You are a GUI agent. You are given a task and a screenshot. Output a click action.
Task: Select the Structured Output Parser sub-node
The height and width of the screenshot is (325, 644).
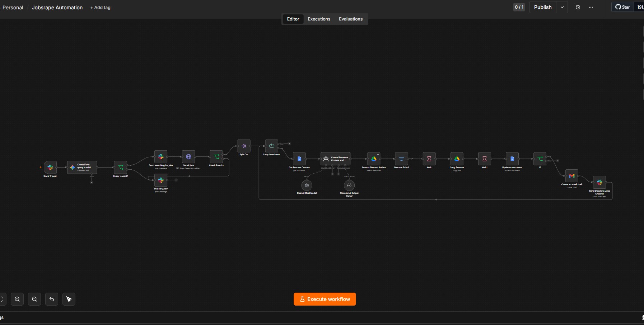349,186
